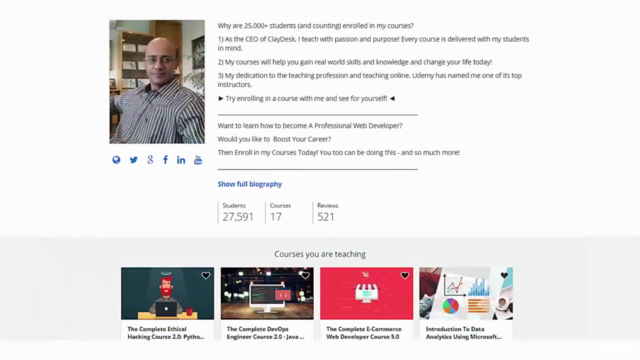Click the title 'The Complete E-Commerce Web Developer Course 5.0'

coord(364,333)
